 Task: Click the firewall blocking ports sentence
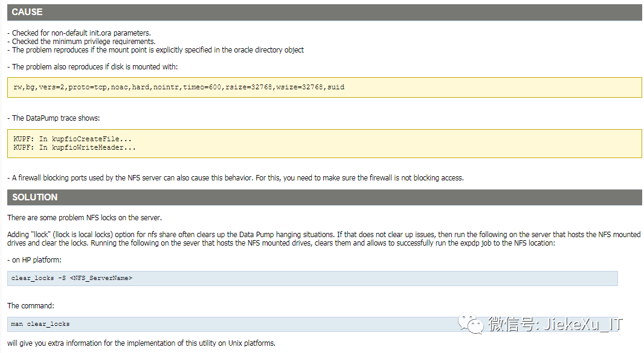[235, 178]
